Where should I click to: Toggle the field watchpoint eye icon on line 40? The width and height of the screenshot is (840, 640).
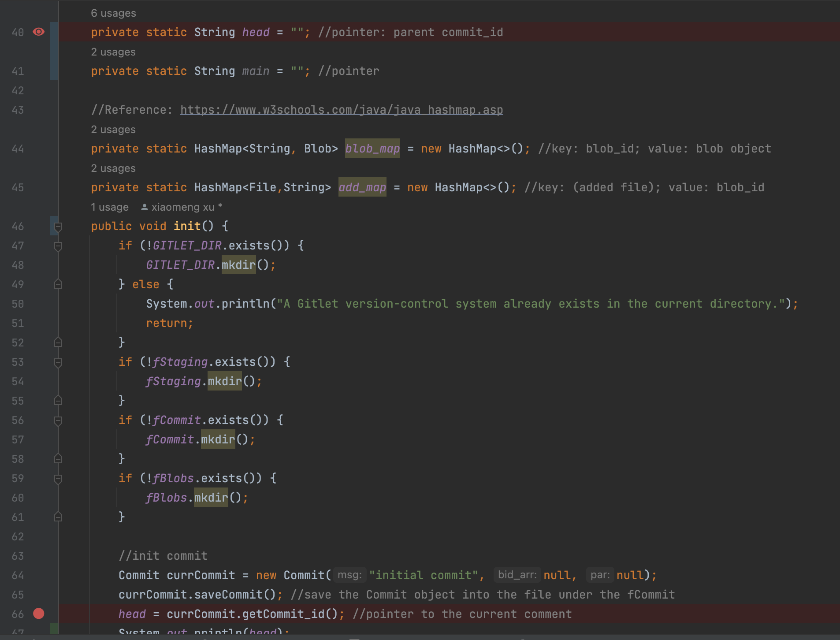click(39, 32)
